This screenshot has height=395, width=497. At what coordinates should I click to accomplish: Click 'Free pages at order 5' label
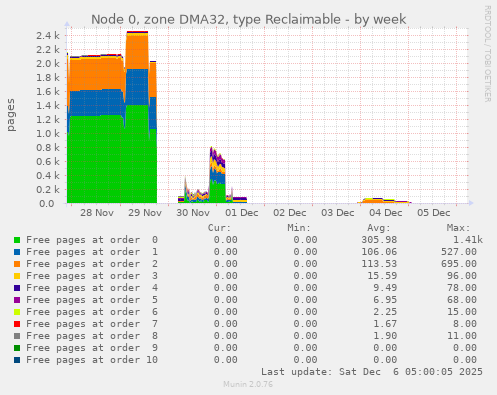92,300
